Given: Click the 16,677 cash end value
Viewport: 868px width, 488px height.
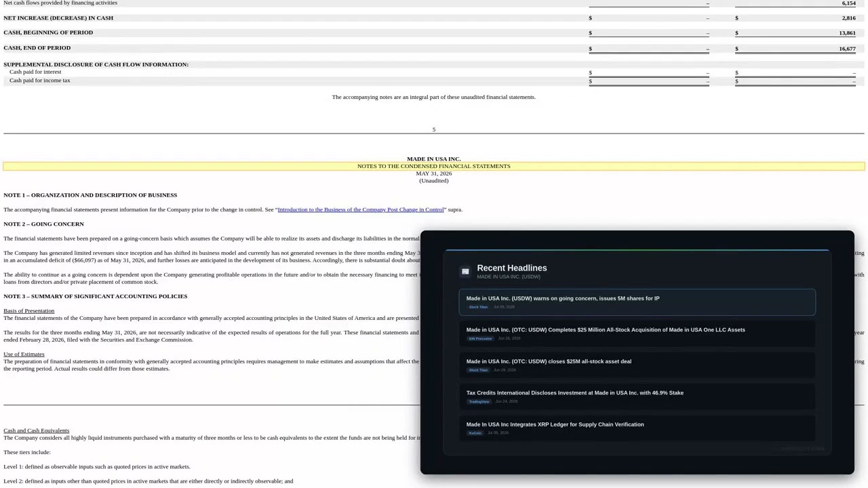Looking at the screenshot, I should point(847,49).
